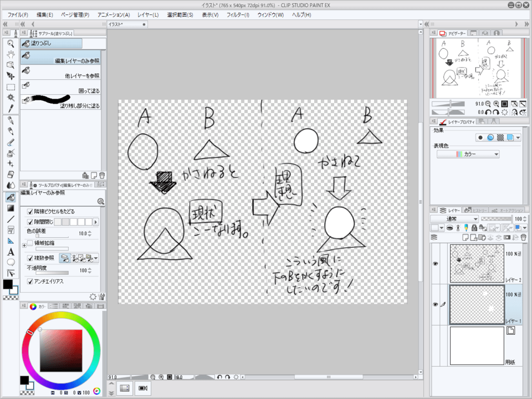The width and height of the screenshot is (532, 399).
Task: Select the Gradient tool
Action: (x=10, y=208)
